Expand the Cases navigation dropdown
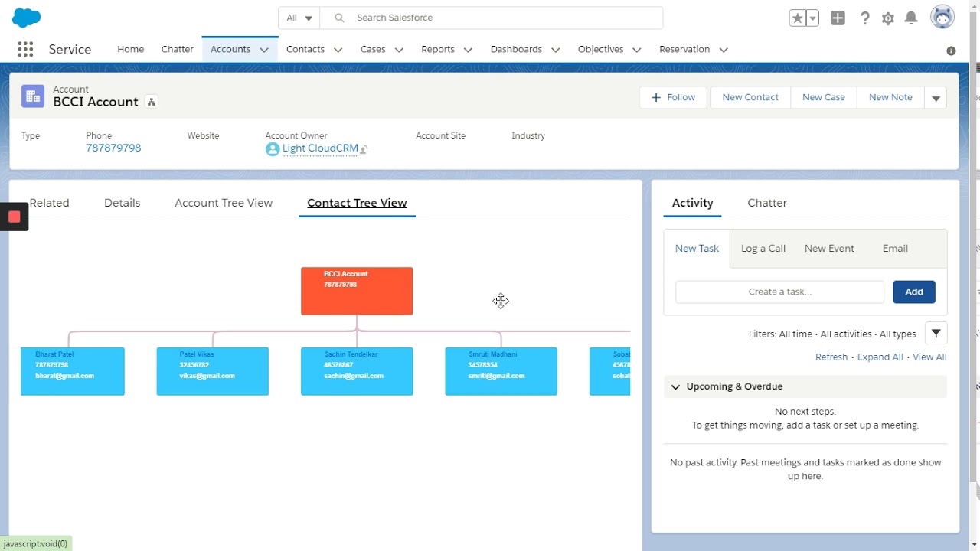This screenshot has width=980, height=551. (x=399, y=50)
